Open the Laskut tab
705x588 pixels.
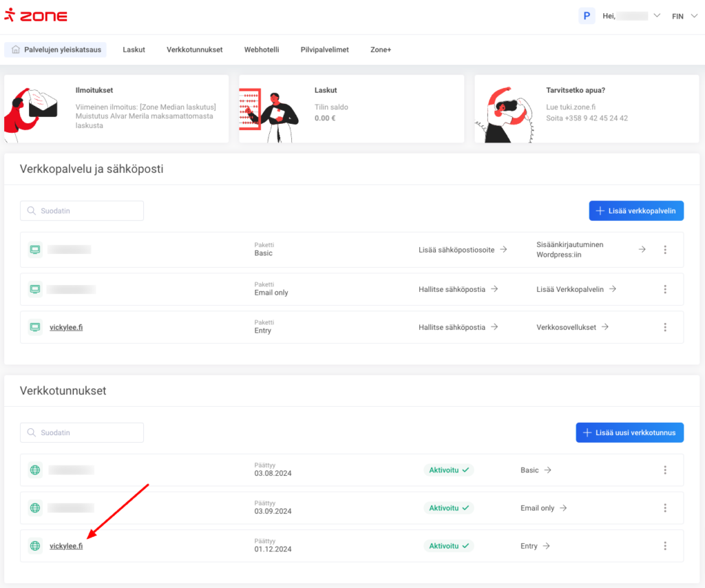pos(134,50)
